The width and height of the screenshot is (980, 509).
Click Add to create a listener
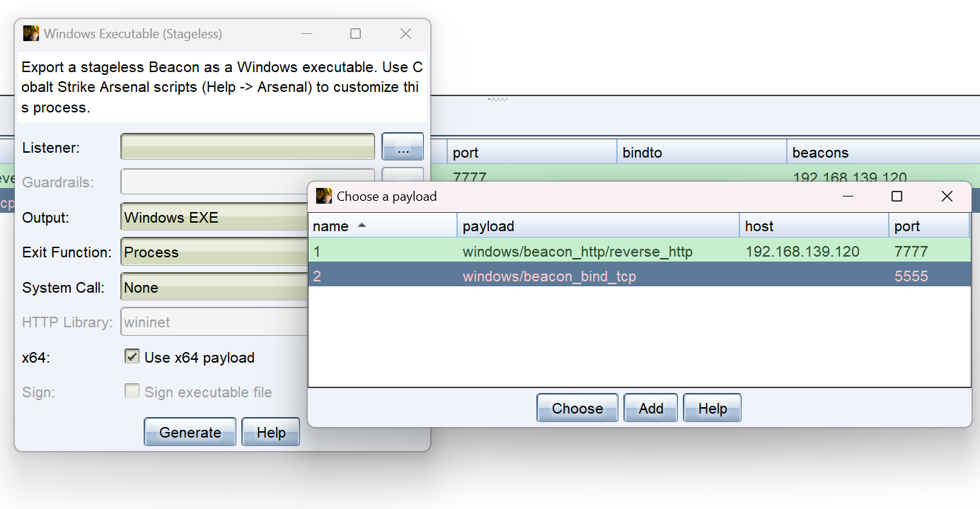point(650,409)
